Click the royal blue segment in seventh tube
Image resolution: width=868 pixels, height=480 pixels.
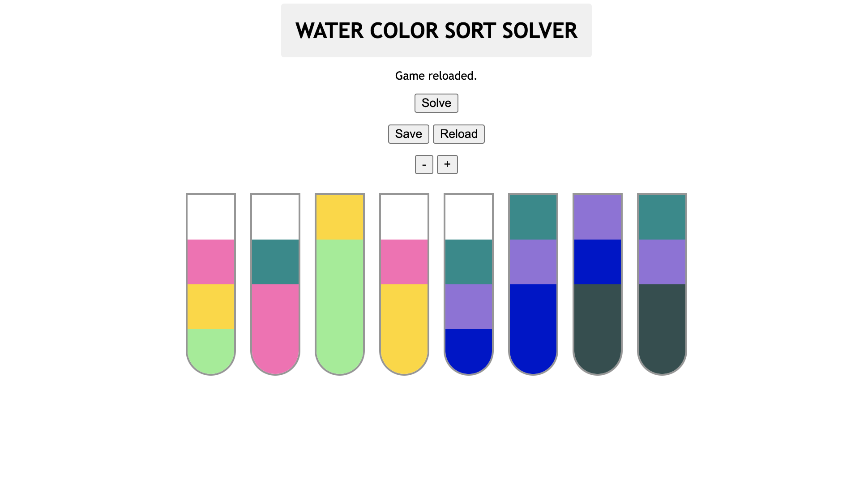598,262
